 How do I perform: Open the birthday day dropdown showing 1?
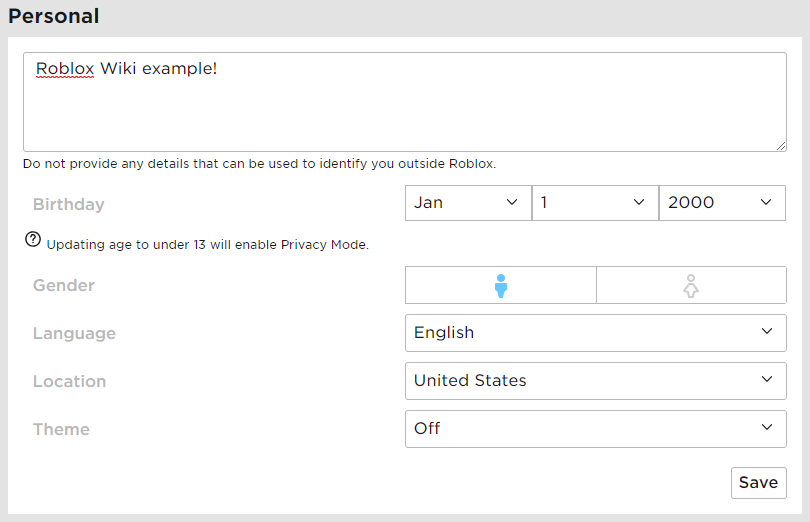[x=594, y=202]
